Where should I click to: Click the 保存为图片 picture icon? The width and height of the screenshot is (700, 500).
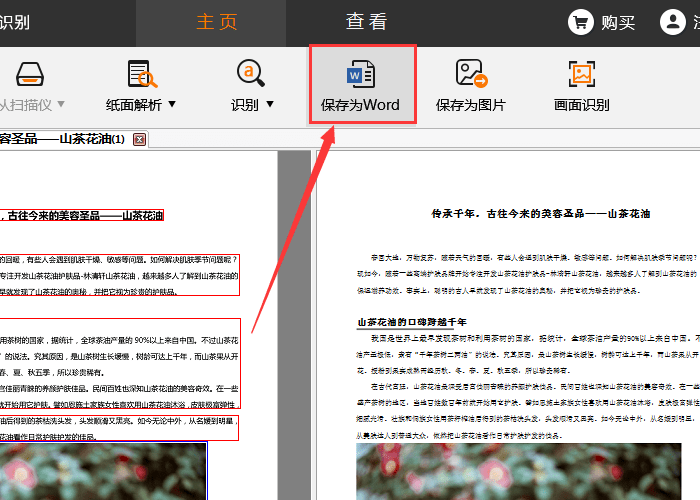[x=471, y=73]
